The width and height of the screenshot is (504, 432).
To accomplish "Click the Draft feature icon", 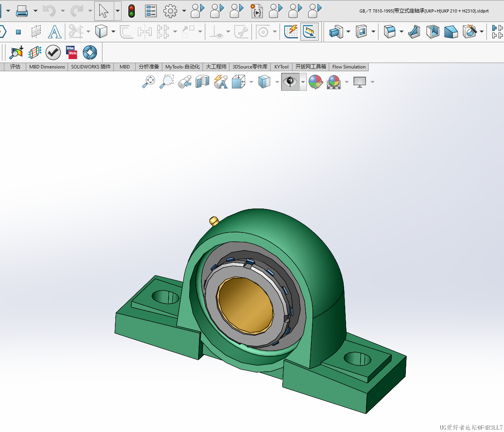I will pos(451,32).
